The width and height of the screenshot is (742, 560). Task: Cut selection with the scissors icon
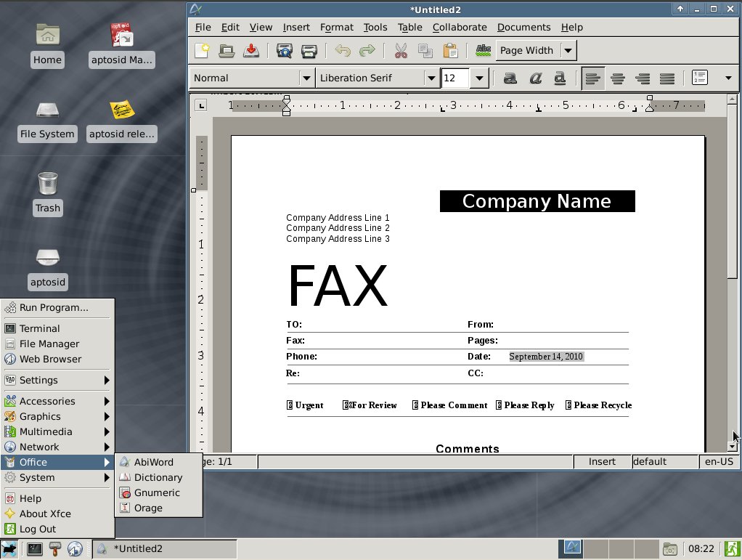coord(401,50)
